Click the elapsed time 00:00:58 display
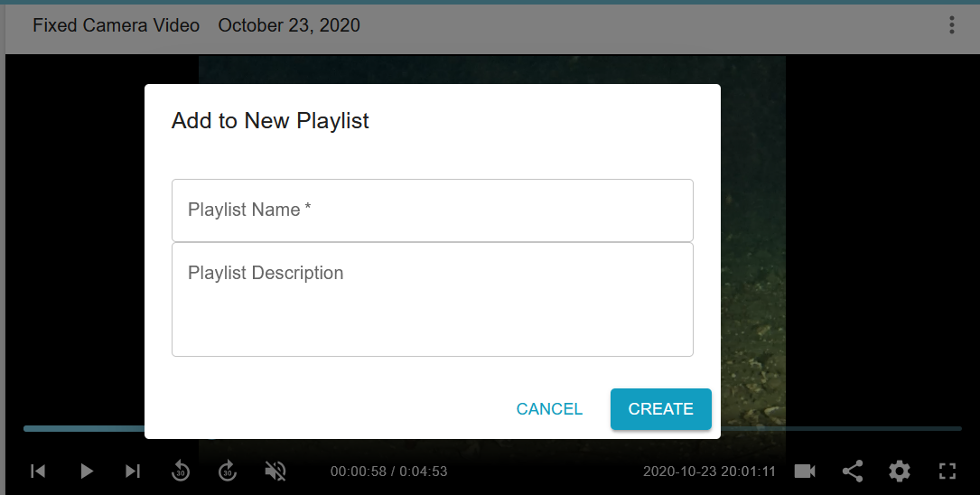980x495 pixels. tap(358, 472)
